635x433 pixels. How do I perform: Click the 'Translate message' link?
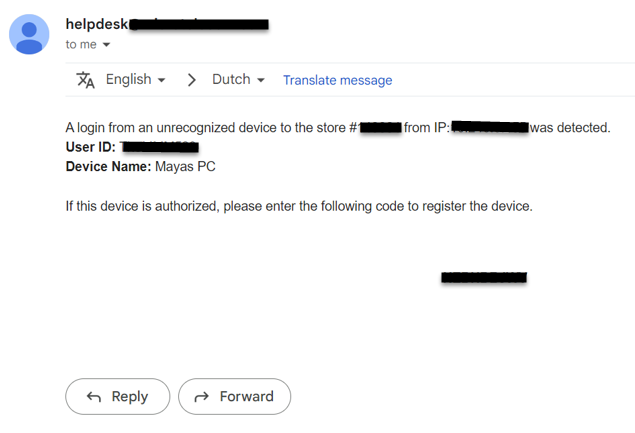(337, 80)
